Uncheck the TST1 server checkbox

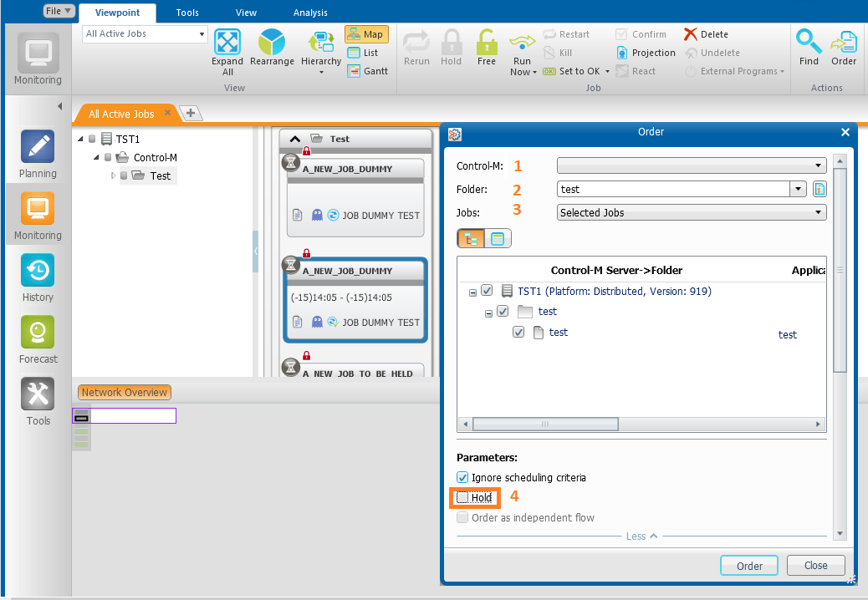coord(488,291)
